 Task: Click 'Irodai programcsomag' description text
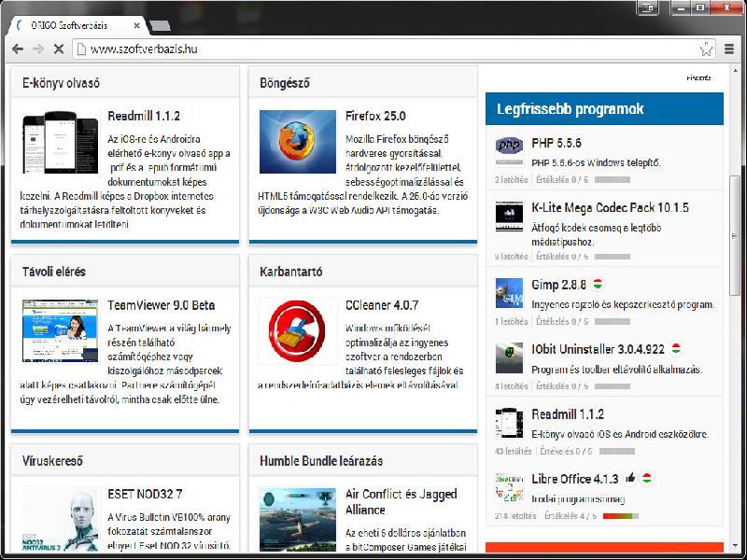tap(578, 499)
